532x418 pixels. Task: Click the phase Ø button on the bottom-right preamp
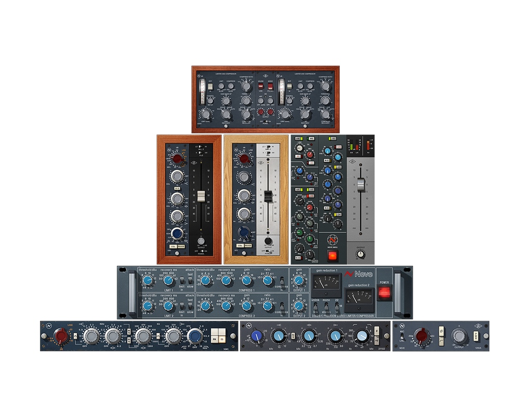[x=442, y=332]
